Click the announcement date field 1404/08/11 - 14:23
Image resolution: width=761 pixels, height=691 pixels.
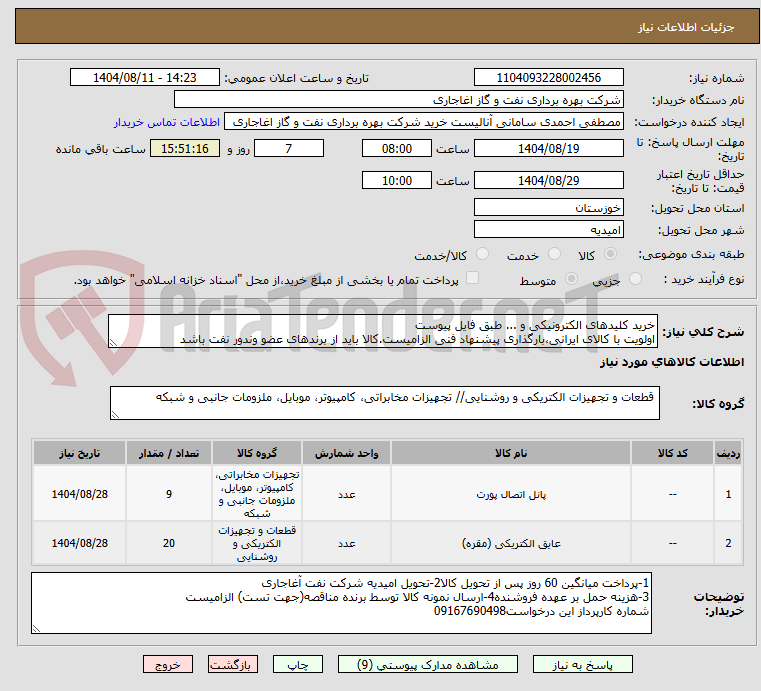click(145, 78)
